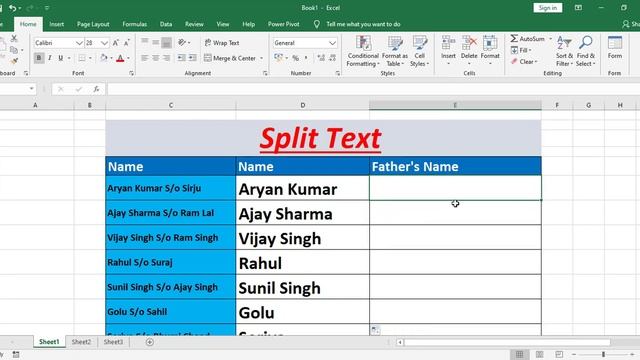Add a new sheet with the plus icon

click(x=150, y=342)
